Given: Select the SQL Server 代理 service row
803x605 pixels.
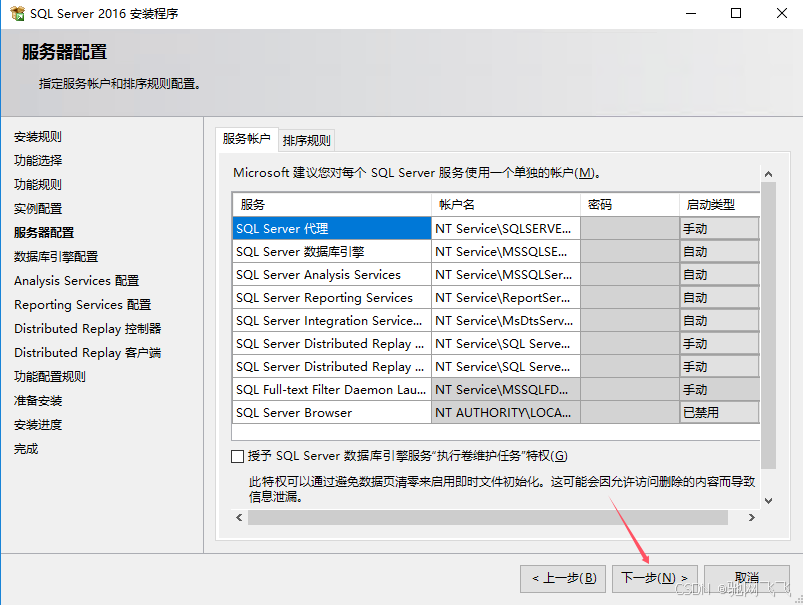Looking at the screenshot, I should [332, 228].
